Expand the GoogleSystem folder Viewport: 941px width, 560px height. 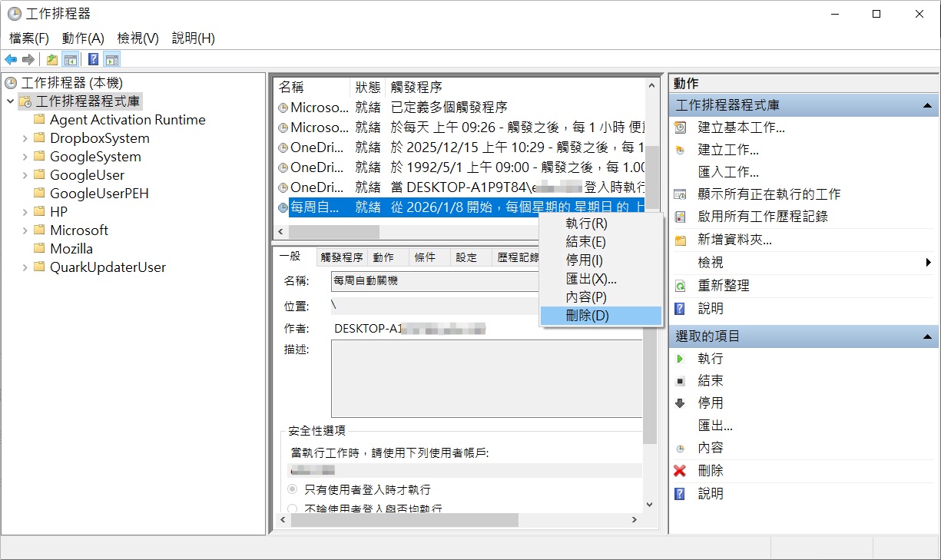[25, 157]
